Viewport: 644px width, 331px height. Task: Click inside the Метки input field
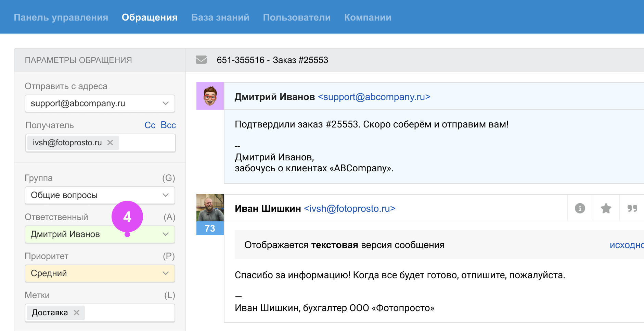tap(130, 312)
